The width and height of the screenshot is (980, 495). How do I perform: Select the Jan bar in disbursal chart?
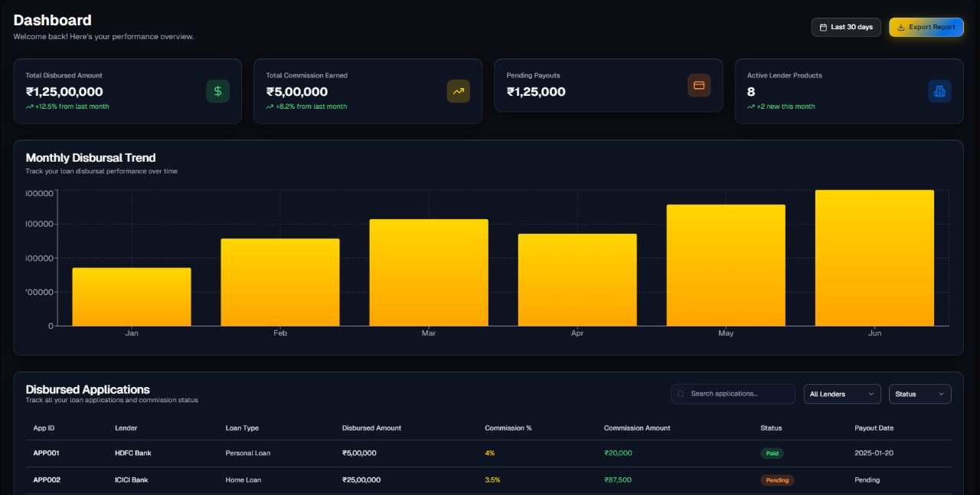tap(132, 297)
